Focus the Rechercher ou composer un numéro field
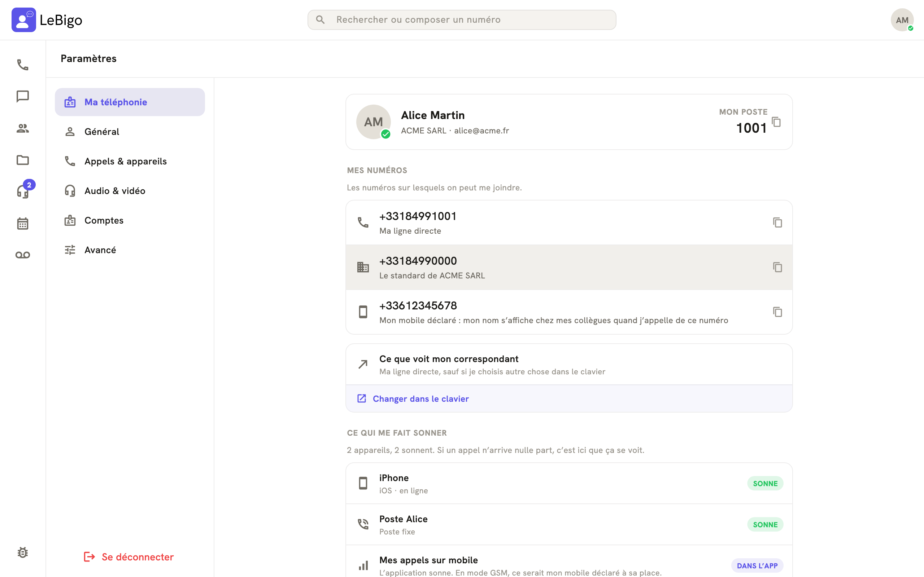 pos(462,20)
